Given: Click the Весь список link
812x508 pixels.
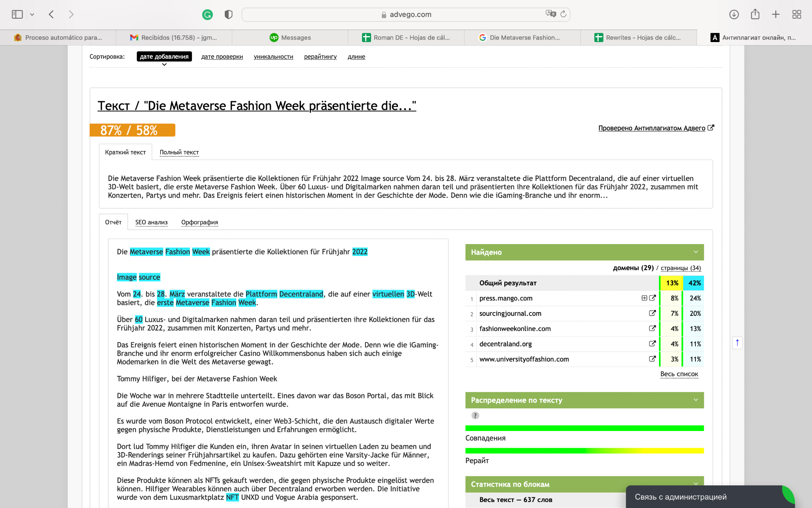Looking at the screenshot, I should click(x=679, y=374).
